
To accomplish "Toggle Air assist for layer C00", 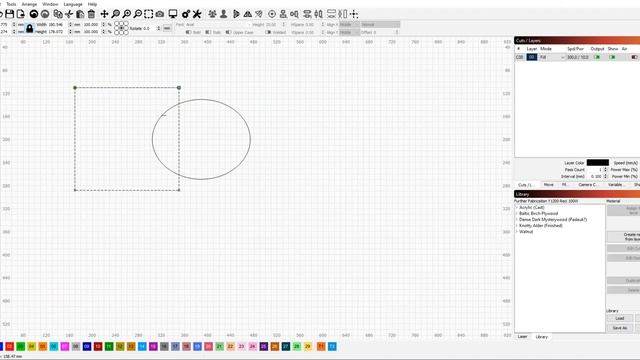I will (634, 57).
